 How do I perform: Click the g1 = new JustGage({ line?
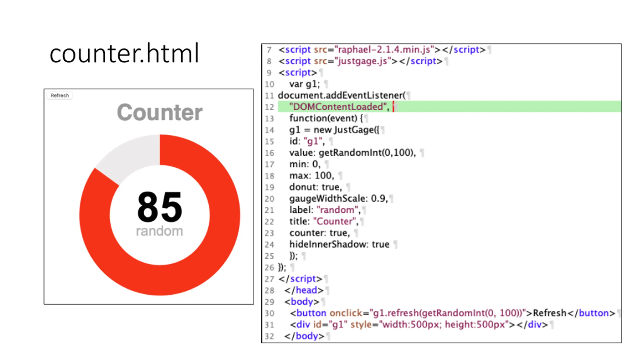pyautogui.click(x=334, y=130)
